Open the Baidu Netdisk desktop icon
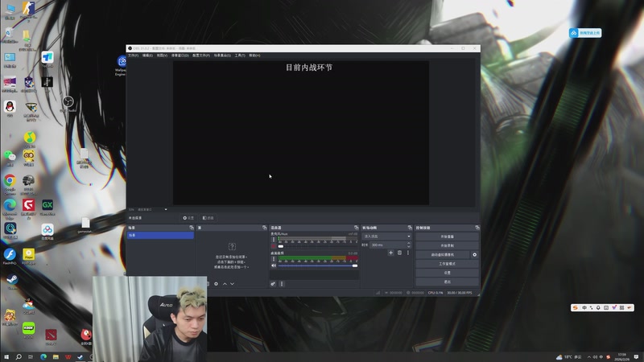Viewport: 644px width, 362px height. 47,232
